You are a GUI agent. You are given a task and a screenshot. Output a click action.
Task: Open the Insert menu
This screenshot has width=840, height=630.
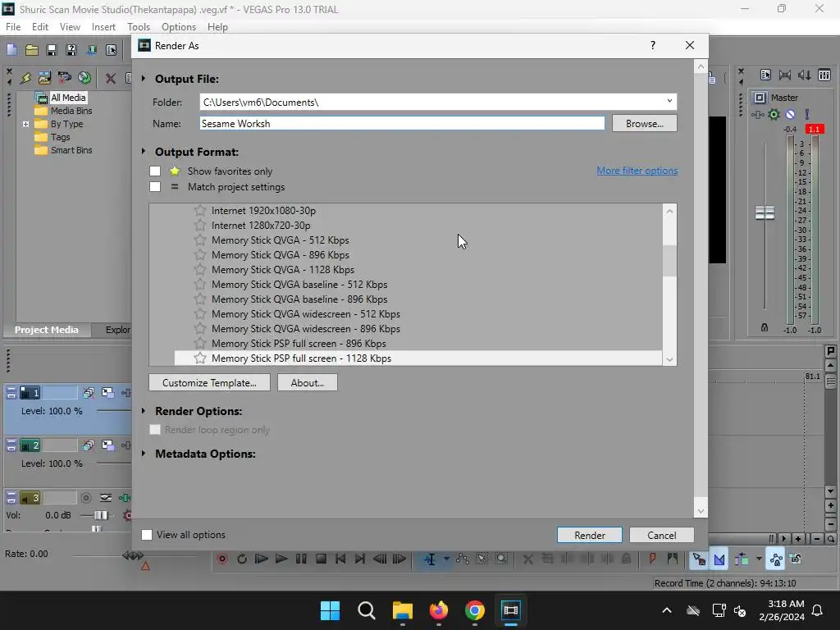(103, 27)
